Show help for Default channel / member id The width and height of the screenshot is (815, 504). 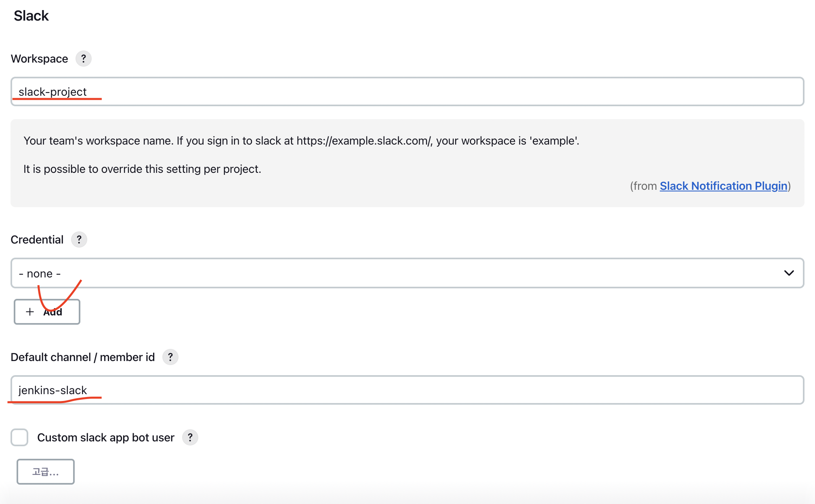(170, 357)
